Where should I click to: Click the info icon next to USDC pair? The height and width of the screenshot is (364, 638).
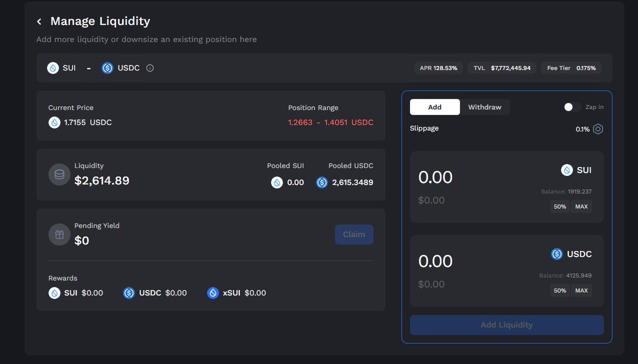(x=150, y=68)
